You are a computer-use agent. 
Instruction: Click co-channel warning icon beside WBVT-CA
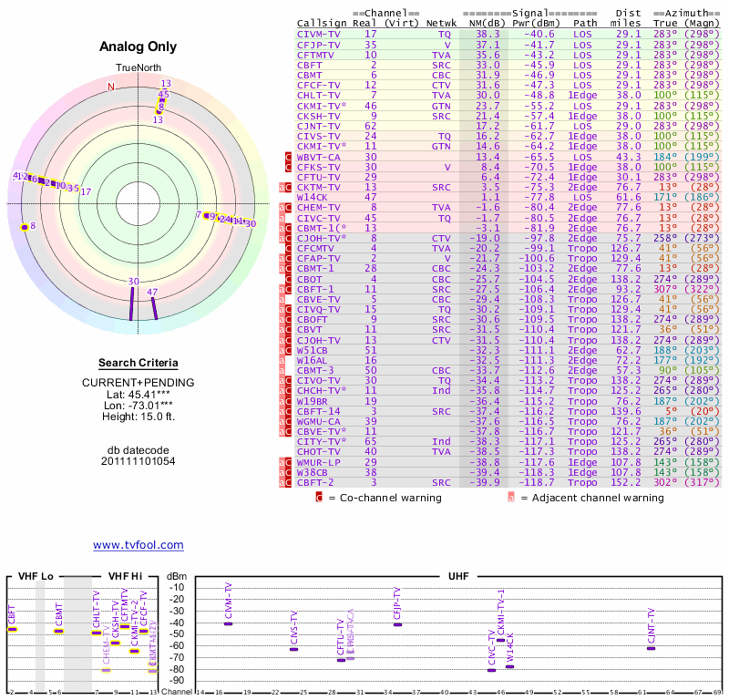pyautogui.click(x=288, y=157)
